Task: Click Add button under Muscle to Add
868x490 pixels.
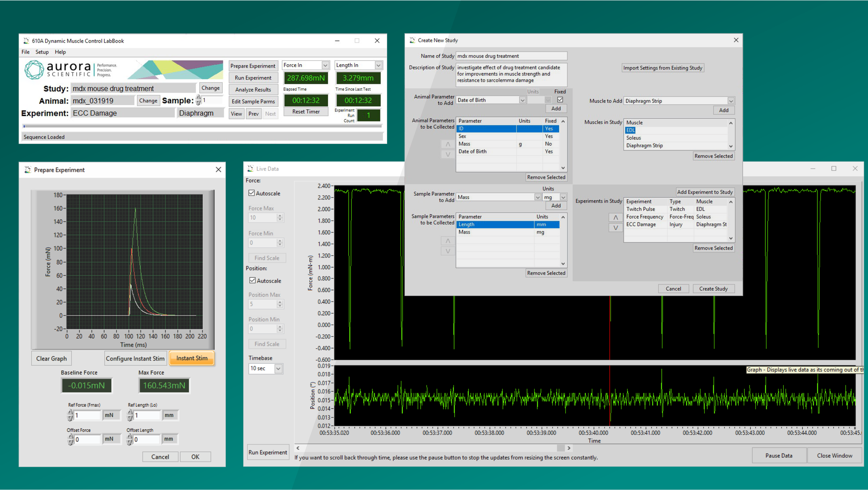Action: [x=724, y=110]
